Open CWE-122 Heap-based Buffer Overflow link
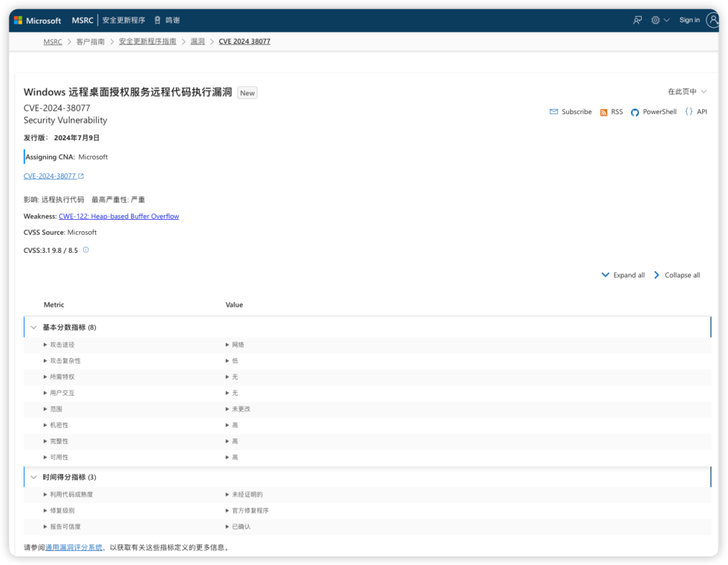This screenshot has width=728, height=565. pyautogui.click(x=119, y=216)
